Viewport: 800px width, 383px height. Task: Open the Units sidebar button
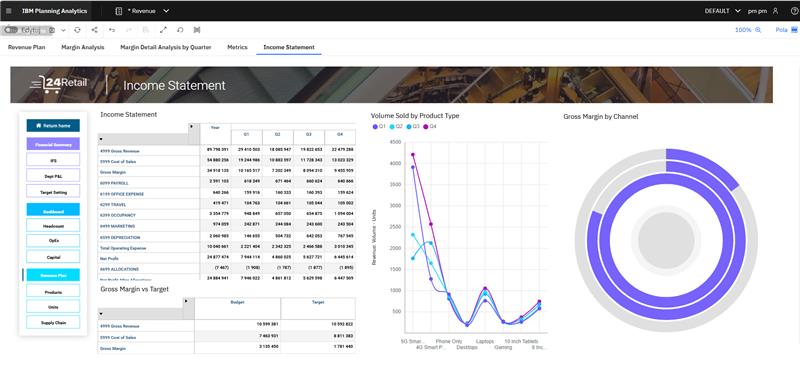pyautogui.click(x=54, y=307)
